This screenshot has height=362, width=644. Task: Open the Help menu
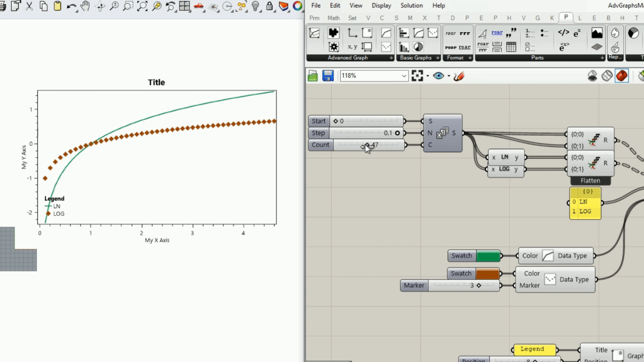point(439,6)
